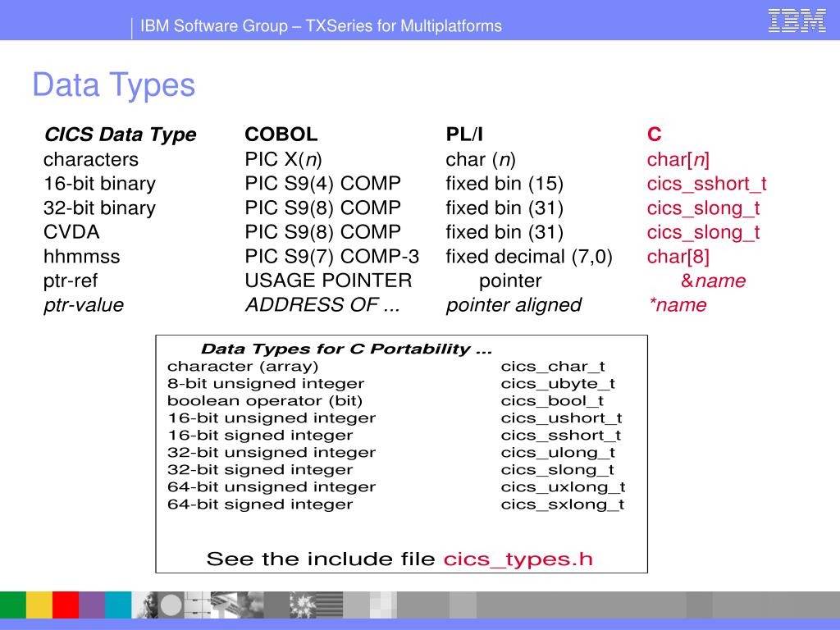Click the "Data Types for C Portability ..." heading

(346, 349)
